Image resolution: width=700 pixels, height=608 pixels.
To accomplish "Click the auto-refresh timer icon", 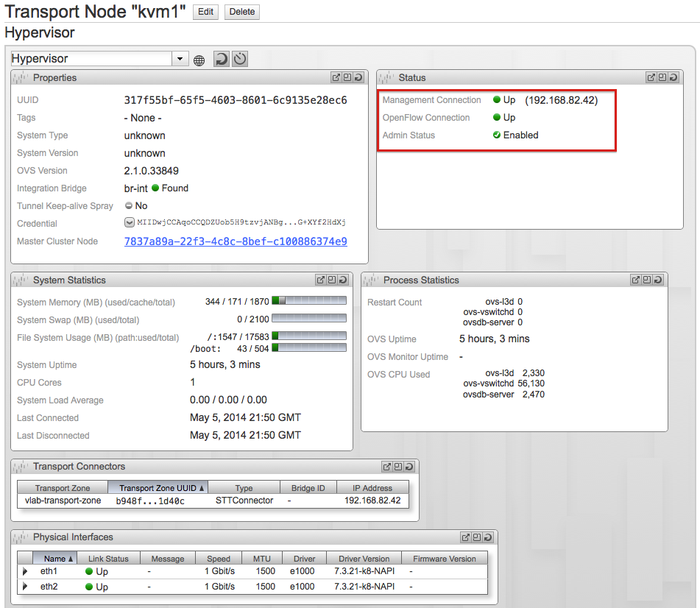I will (240, 59).
